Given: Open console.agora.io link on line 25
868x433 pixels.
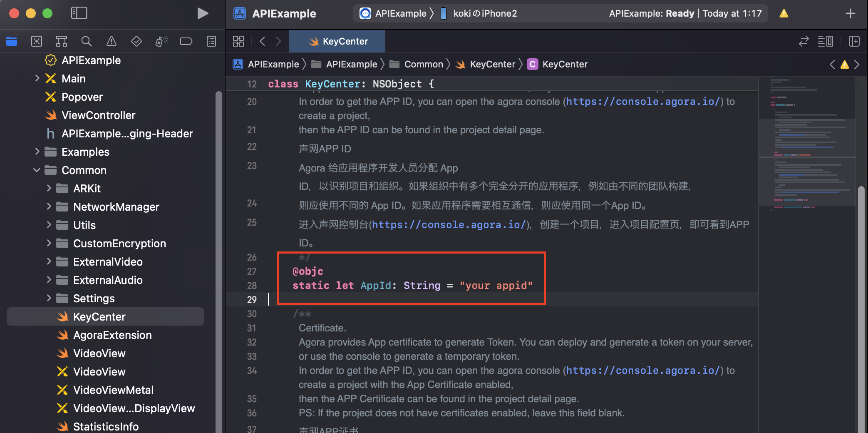Looking at the screenshot, I should 449,225.
